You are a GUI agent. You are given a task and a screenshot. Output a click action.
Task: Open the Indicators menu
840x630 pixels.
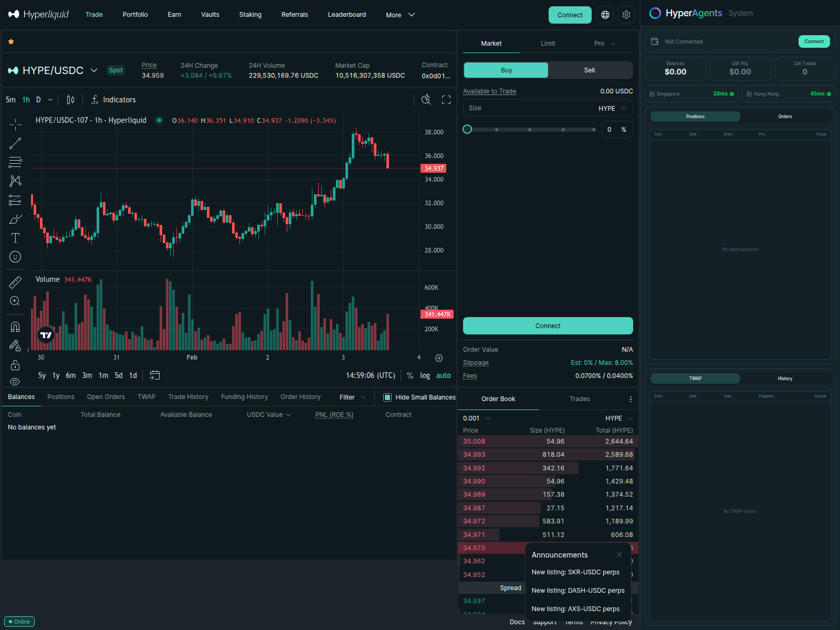click(113, 100)
